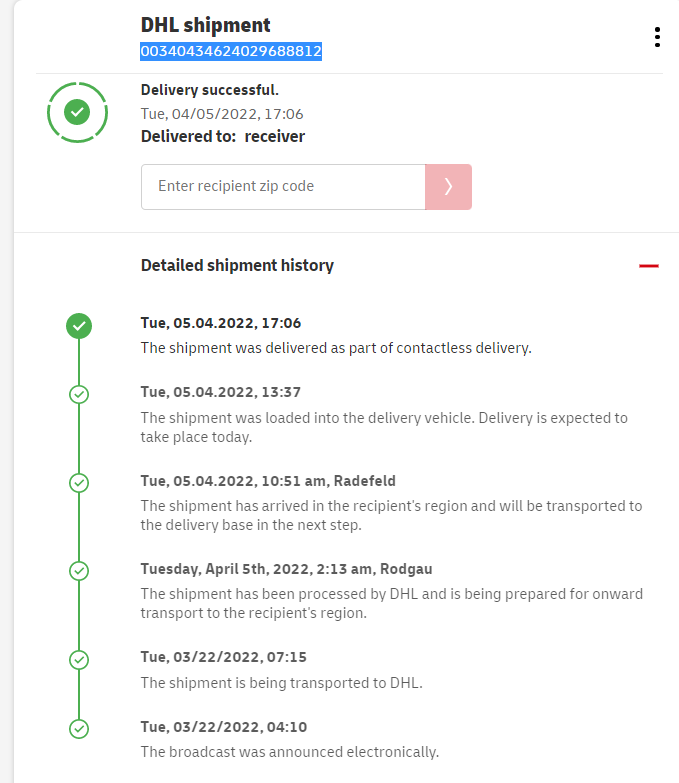This screenshot has width=679, height=783.
Task: Click the Rodgau processing checkmark icon
Action: (x=79, y=571)
